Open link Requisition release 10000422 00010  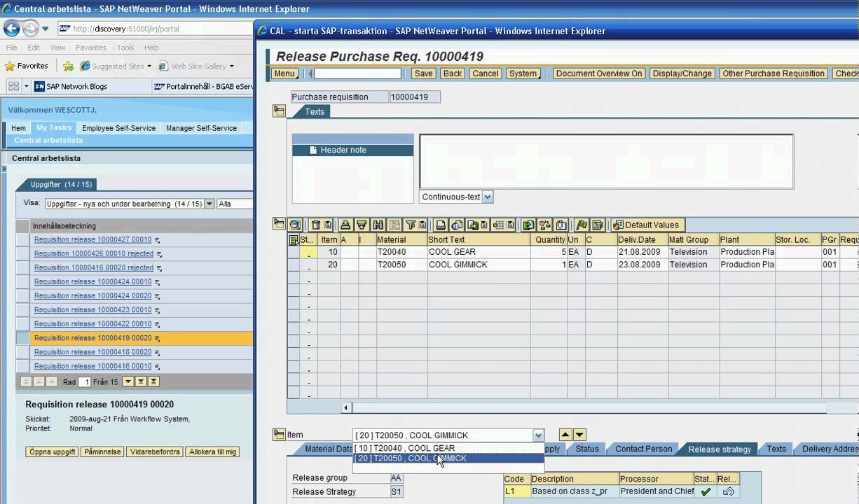pos(92,324)
